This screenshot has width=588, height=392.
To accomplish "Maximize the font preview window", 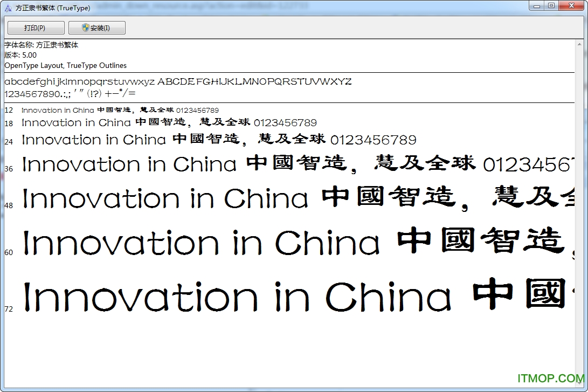I will pos(551,6).
